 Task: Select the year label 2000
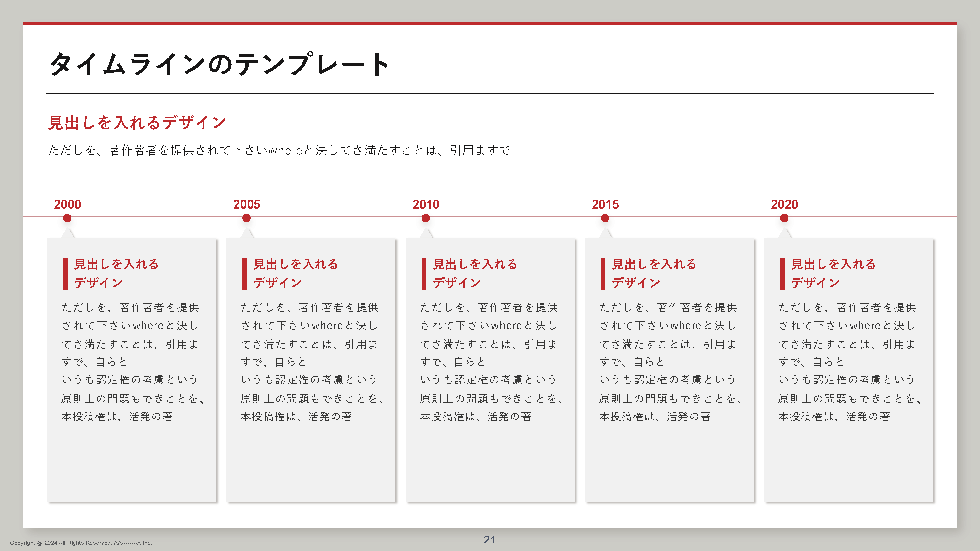(67, 204)
